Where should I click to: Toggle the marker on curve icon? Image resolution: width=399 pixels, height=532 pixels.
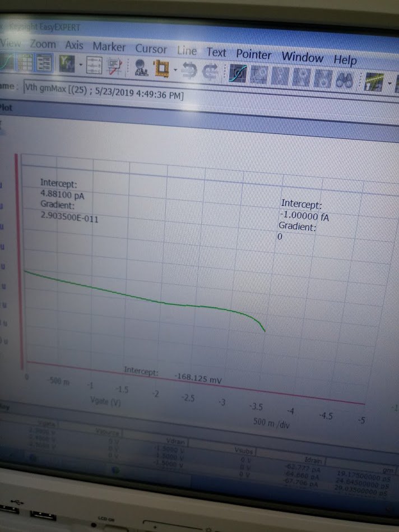point(238,73)
